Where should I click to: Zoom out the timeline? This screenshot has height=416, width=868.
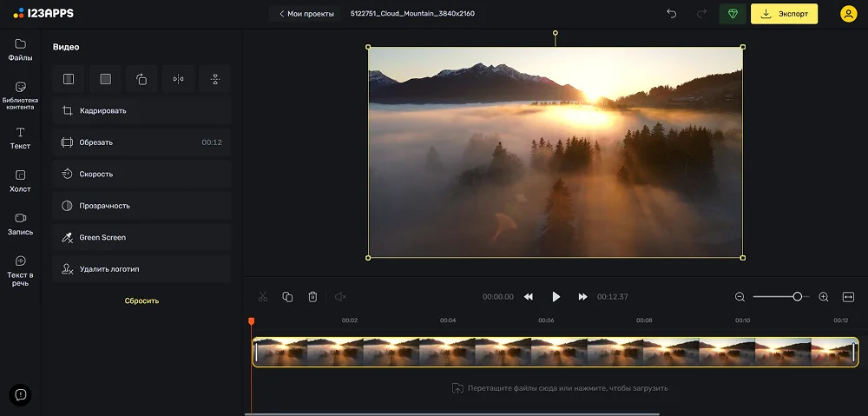(x=740, y=297)
